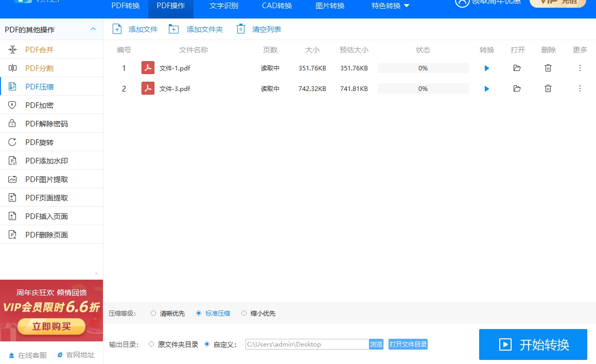Click the PDF合并 merge icon
Image resolution: width=596 pixels, height=364 pixels.
pos(12,49)
